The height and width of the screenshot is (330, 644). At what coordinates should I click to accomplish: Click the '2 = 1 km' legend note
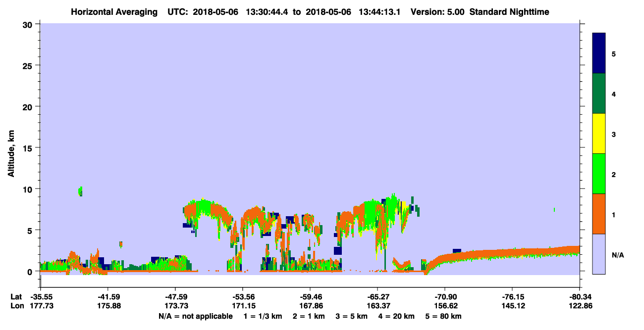(x=310, y=316)
